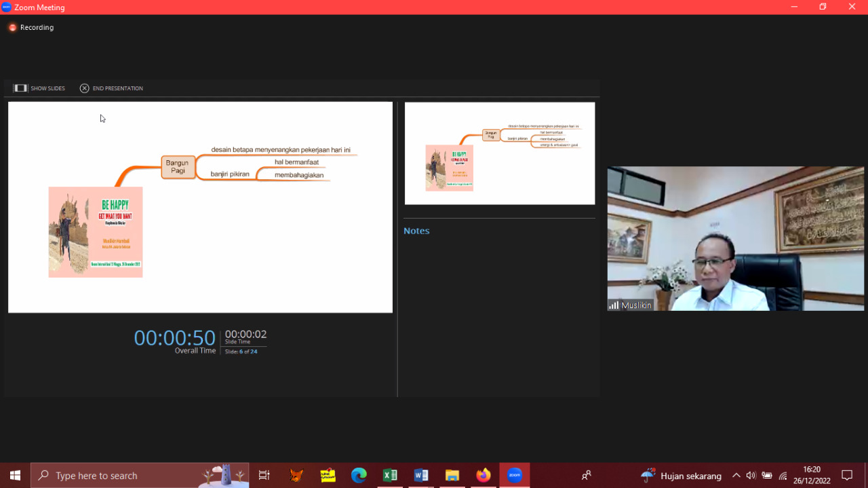End the presentation with End Presentation button
The height and width of the screenshot is (488, 868).
pyautogui.click(x=111, y=88)
